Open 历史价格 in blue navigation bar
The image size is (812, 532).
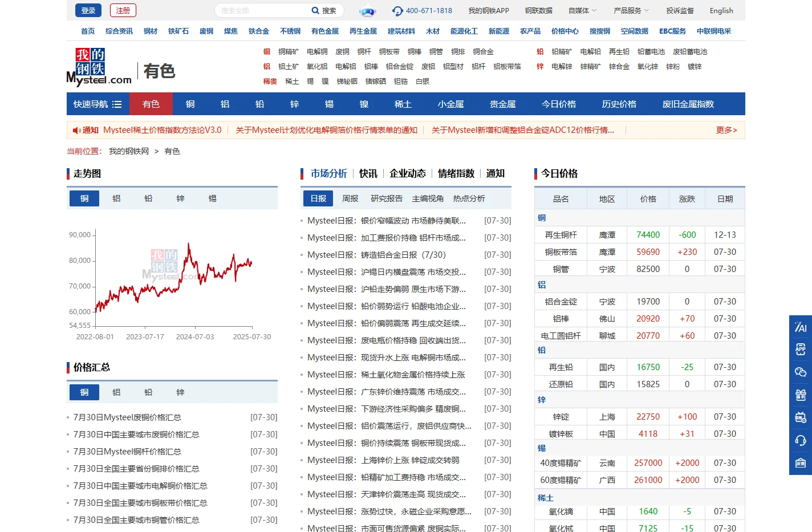[x=619, y=104]
